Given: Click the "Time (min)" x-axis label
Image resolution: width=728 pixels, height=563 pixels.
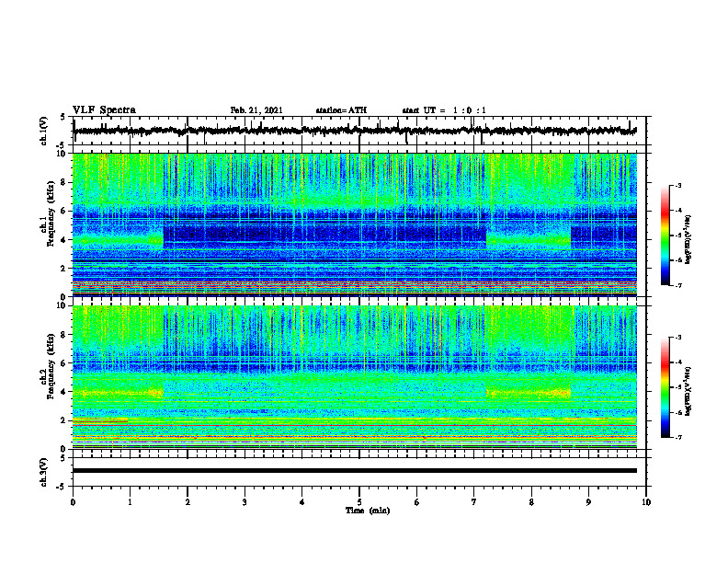Looking at the screenshot, I should pos(368,511).
